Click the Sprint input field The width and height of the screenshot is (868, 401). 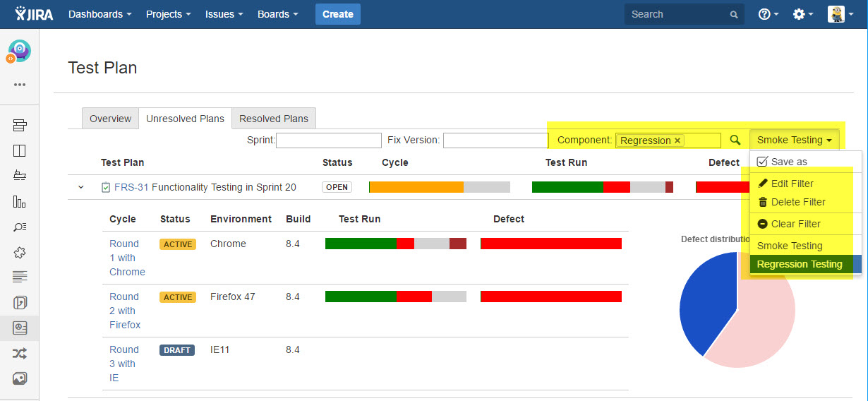pyautogui.click(x=329, y=140)
